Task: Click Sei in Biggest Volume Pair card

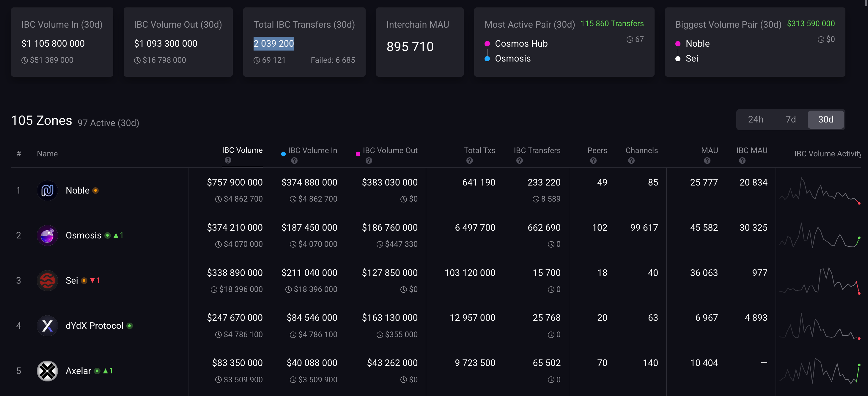Action: coord(692,58)
